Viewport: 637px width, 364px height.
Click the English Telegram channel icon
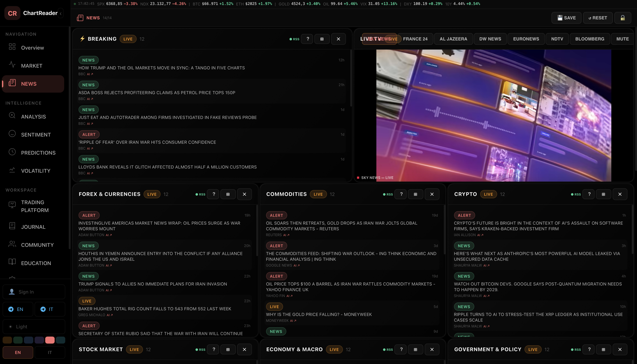point(11,309)
